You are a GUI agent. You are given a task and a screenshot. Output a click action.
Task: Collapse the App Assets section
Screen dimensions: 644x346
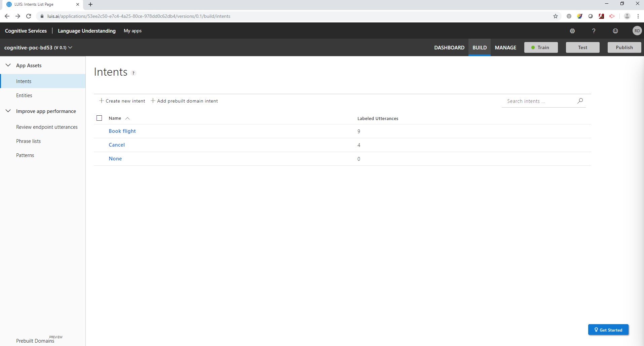click(8, 65)
